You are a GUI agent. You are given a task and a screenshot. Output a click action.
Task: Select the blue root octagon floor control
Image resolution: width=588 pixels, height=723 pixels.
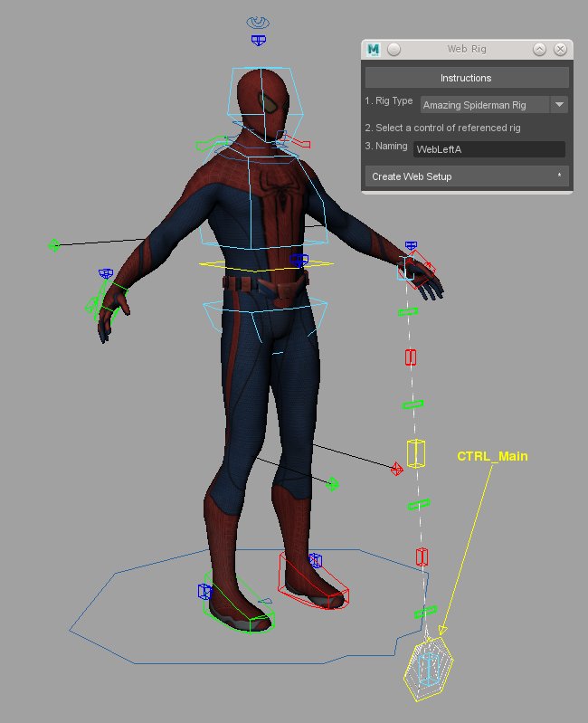click(249, 606)
